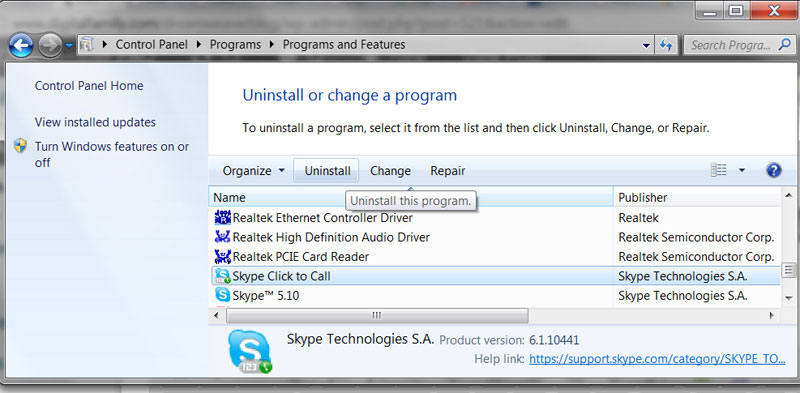Click the large Skype icon in details pane
This screenshot has height=393, width=800.
coord(249,351)
